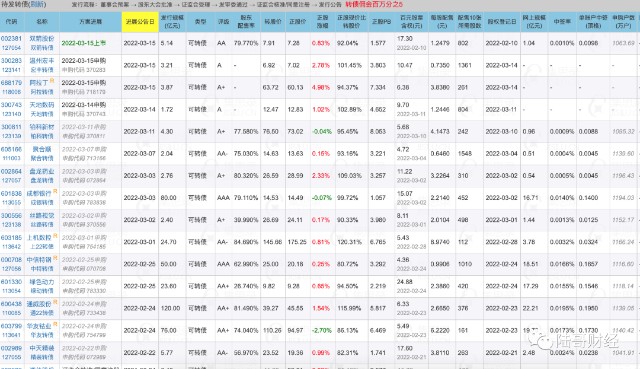Open stock code 605166 link

[x=11, y=149]
